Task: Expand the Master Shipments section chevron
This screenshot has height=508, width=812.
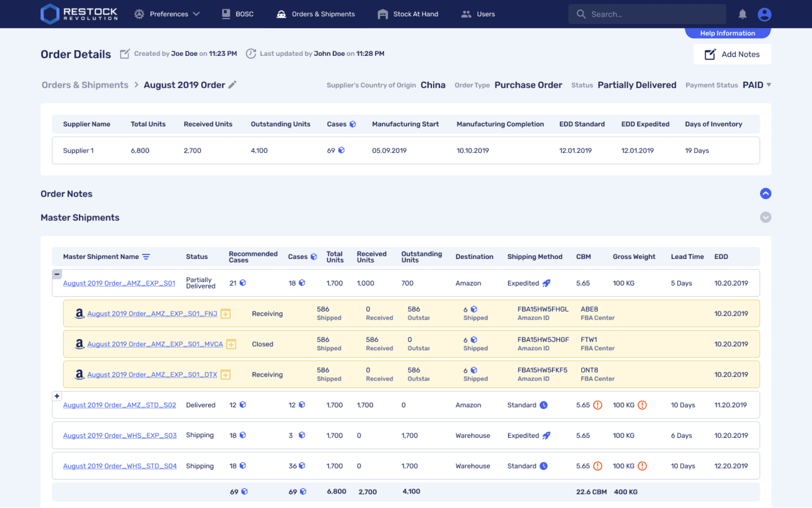Action: [x=766, y=217]
